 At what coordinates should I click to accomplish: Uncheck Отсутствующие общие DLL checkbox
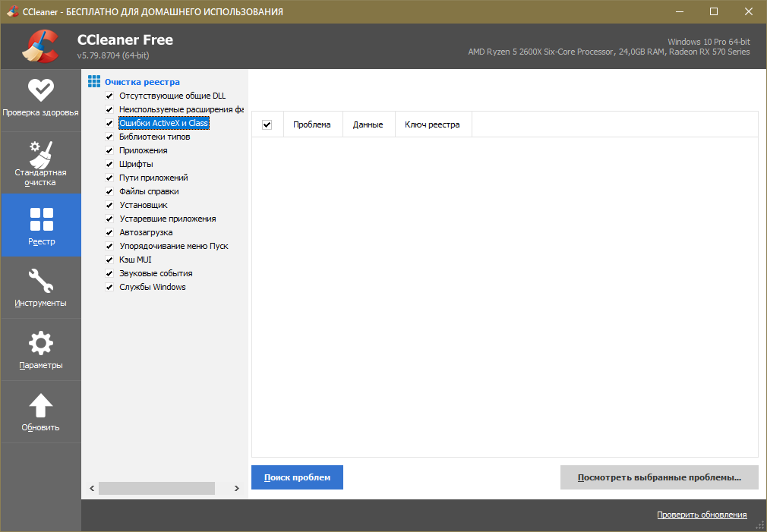click(x=109, y=96)
